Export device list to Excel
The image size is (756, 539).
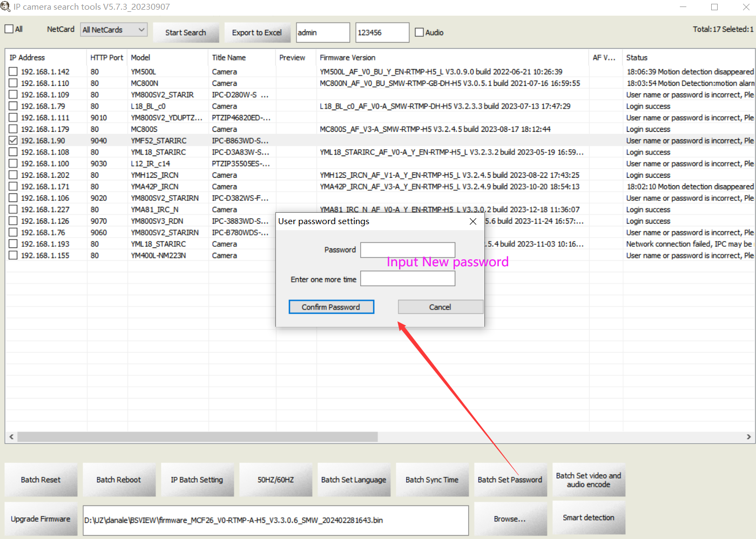(256, 32)
